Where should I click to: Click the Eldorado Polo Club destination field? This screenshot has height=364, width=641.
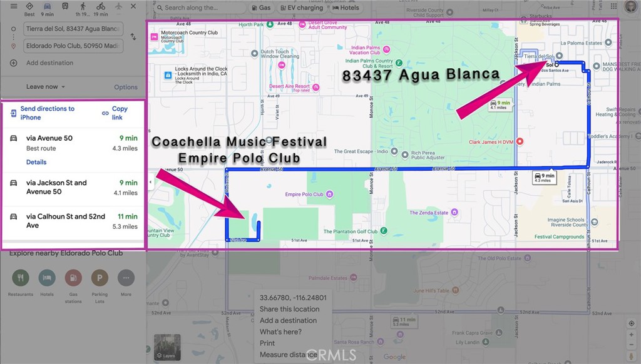[73, 46]
